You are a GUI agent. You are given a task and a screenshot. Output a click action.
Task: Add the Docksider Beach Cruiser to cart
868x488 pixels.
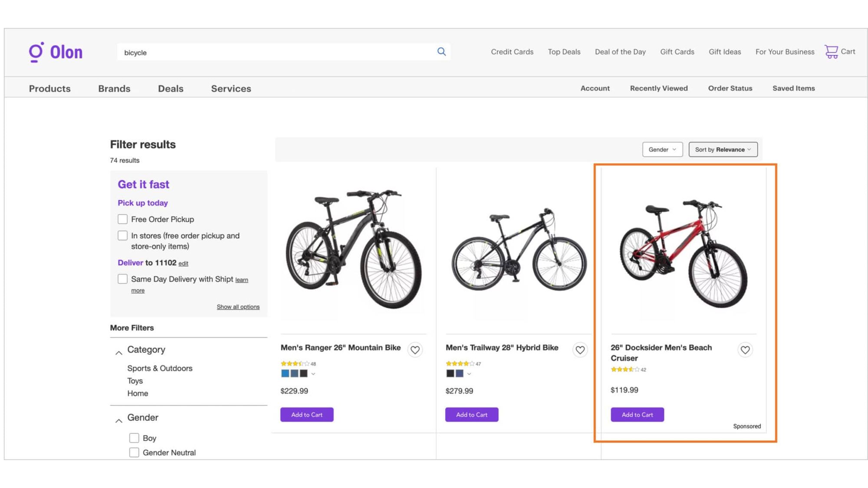[x=637, y=414]
